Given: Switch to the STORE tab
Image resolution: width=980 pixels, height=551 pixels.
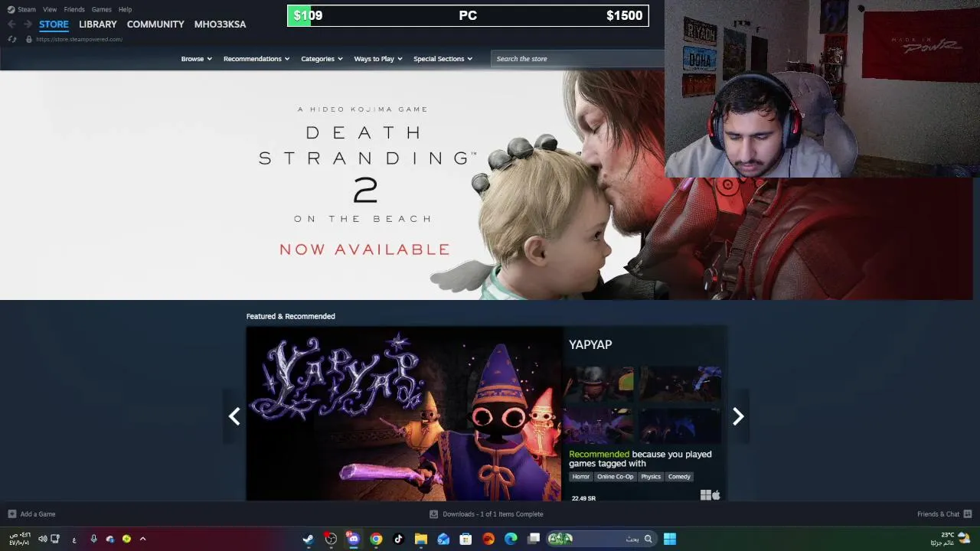Looking at the screenshot, I should 54,24.
